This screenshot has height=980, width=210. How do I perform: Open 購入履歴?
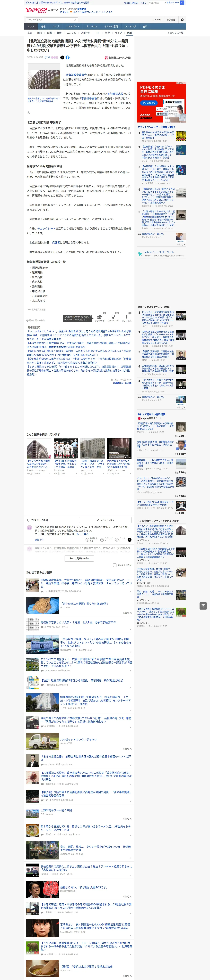pyautogui.click(x=171, y=19)
